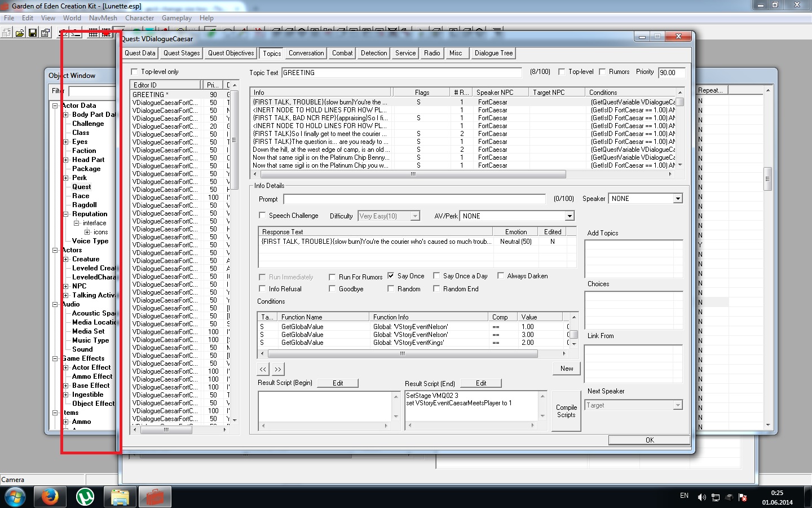
Task: Toggle the snap-to-grid toolbar icon
Action: click(x=94, y=33)
